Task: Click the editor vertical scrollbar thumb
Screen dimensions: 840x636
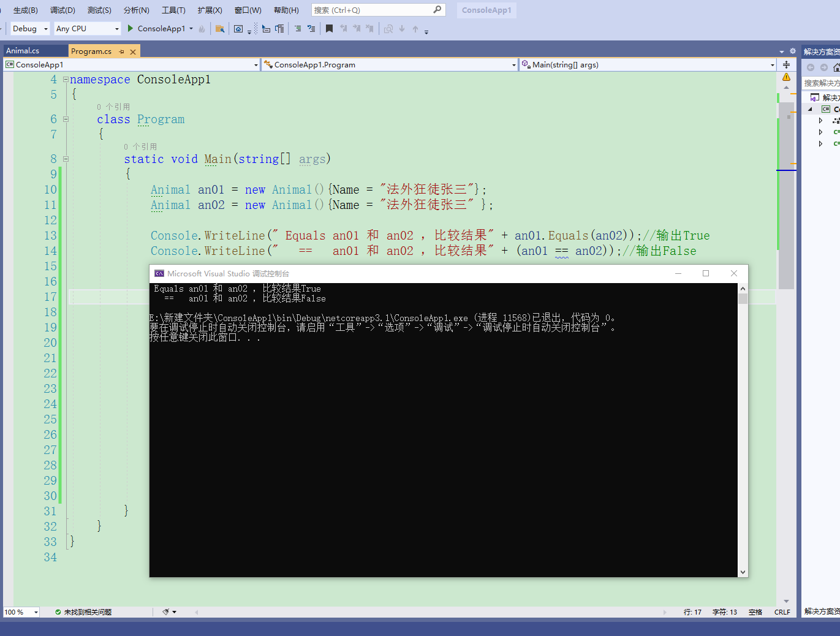Action: click(786, 196)
